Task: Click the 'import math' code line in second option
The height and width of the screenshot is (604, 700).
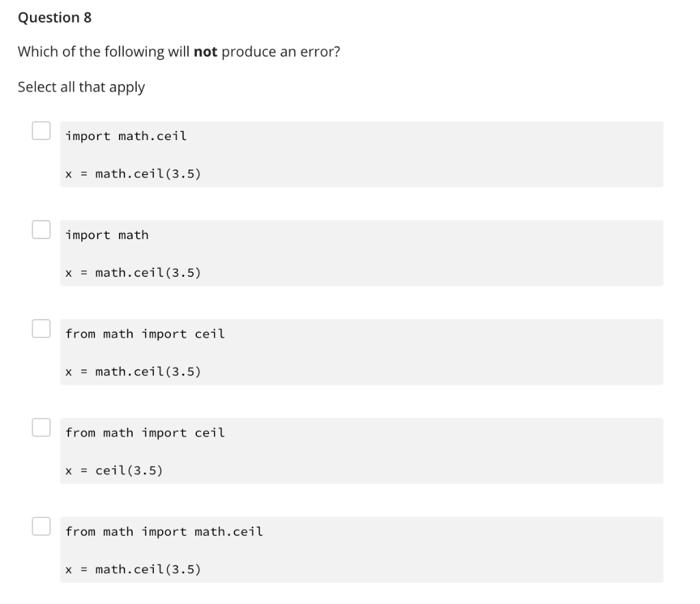Action: coord(107,234)
